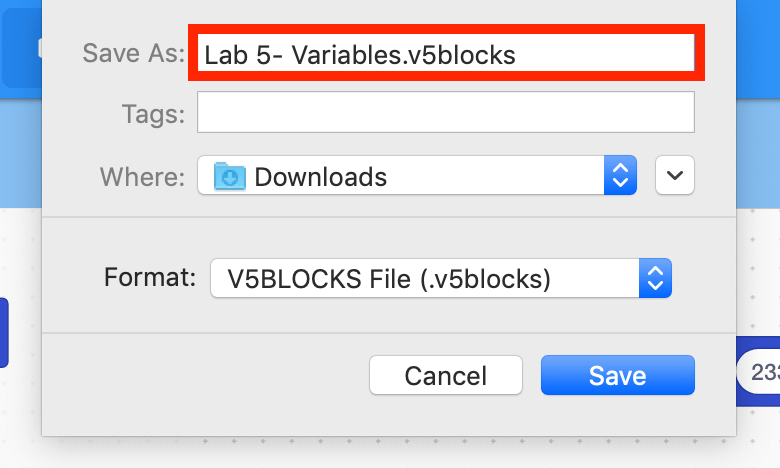The width and height of the screenshot is (780, 468).
Task: Click the empty Tags field
Action: point(446,112)
